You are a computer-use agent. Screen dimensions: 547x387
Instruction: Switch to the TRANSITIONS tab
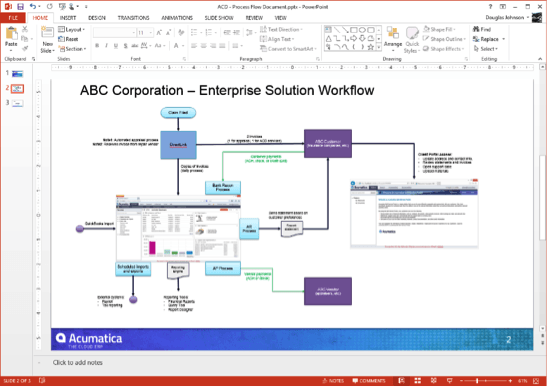tap(133, 18)
